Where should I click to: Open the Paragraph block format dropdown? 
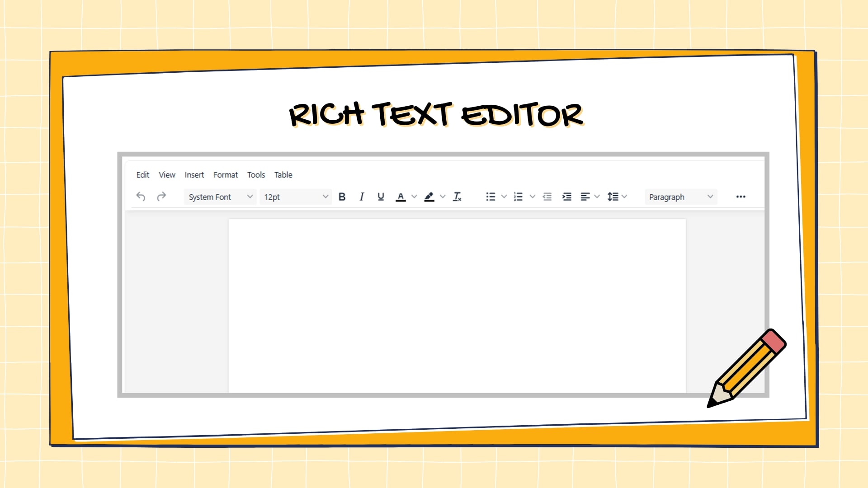click(x=680, y=197)
